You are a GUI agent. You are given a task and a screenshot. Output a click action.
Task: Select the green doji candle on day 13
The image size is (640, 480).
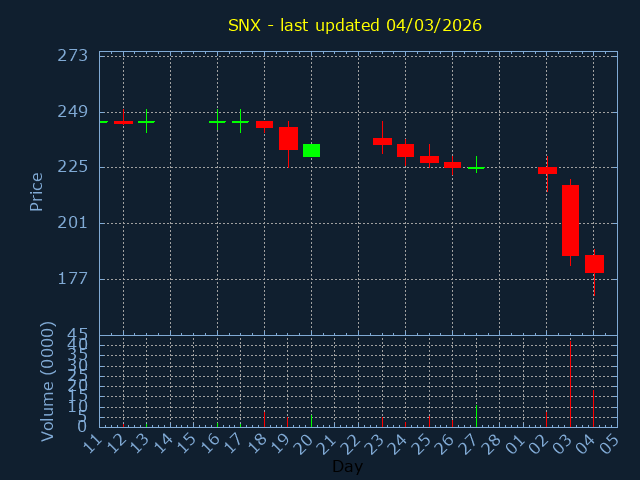click(x=146, y=122)
